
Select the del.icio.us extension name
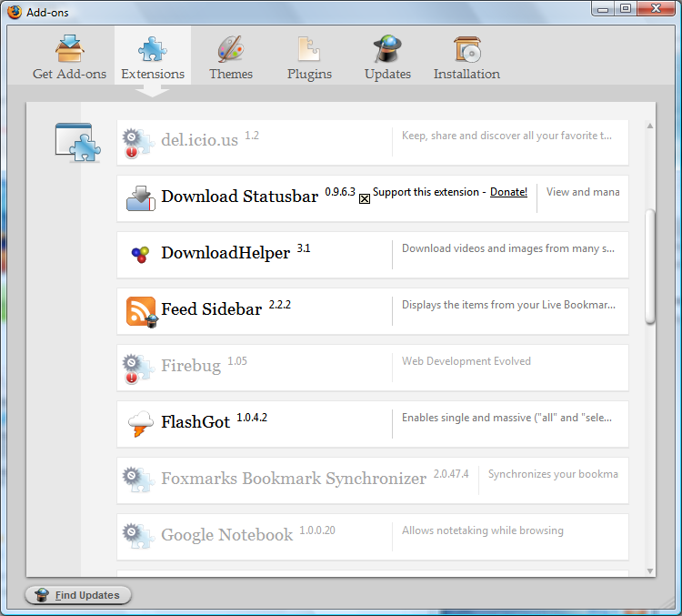click(x=200, y=140)
